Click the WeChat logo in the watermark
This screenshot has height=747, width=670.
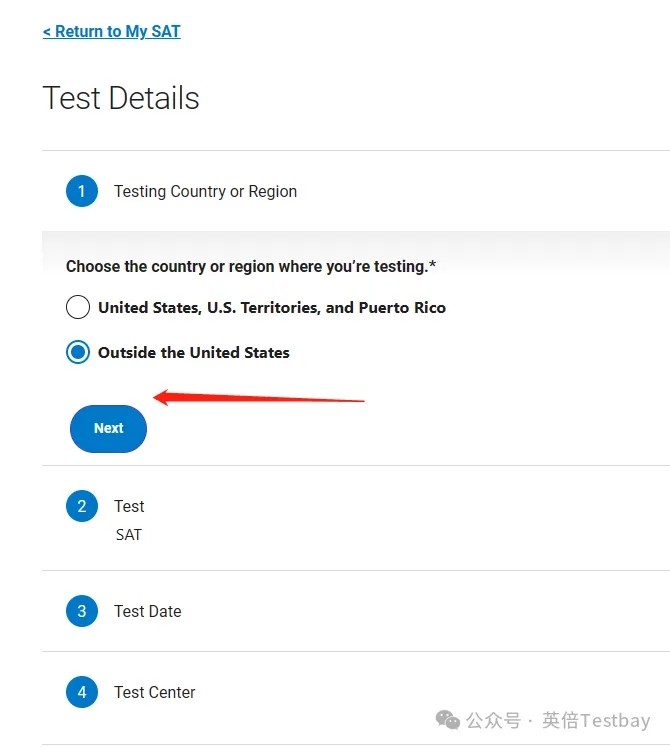click(448, 720)
